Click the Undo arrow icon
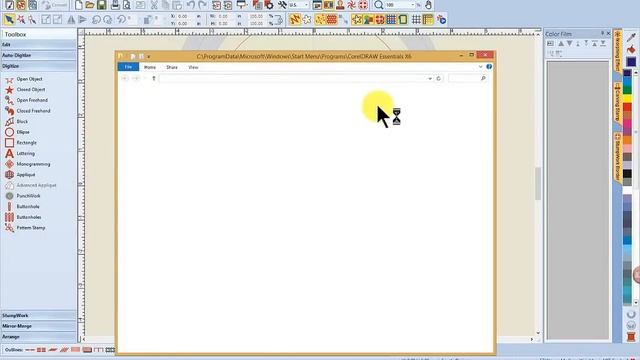Image resolution: width=640 pixels, height=360 pixels. pos(191,5)
